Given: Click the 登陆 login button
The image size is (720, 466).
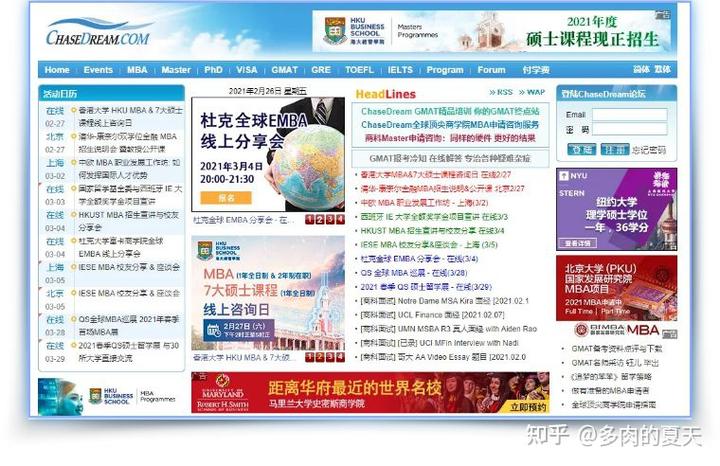Looking at the screenshot, I should click(x=582, y=149).
